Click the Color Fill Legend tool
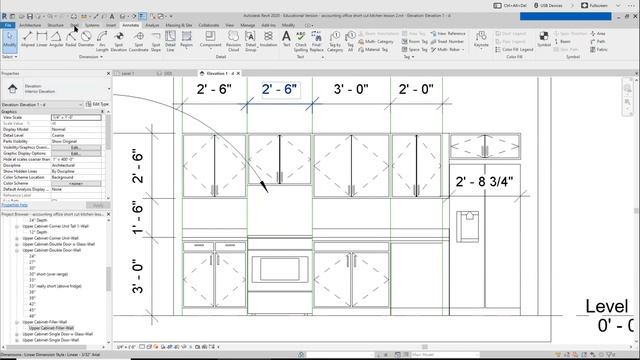640x360 pixels. point(514,49)
